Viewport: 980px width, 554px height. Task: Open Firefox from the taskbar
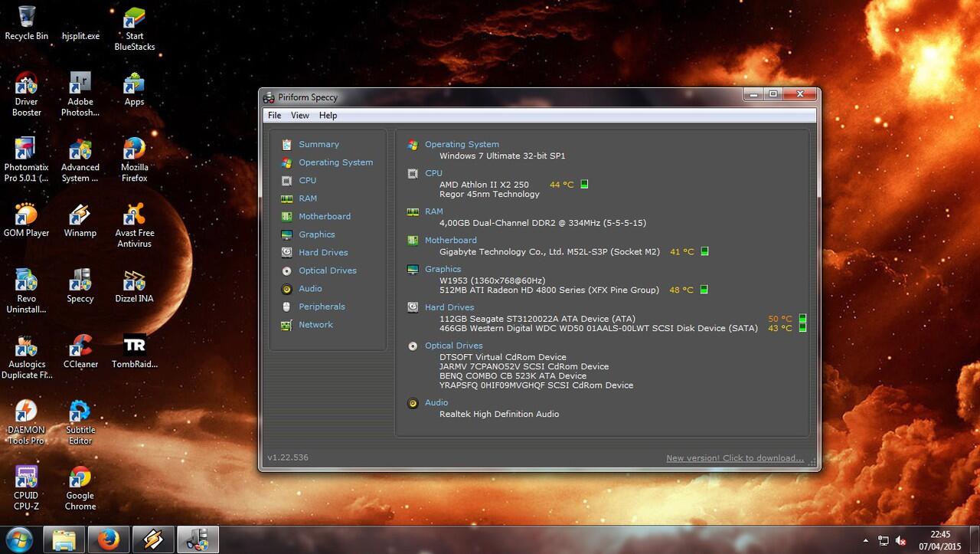(109, 539)
